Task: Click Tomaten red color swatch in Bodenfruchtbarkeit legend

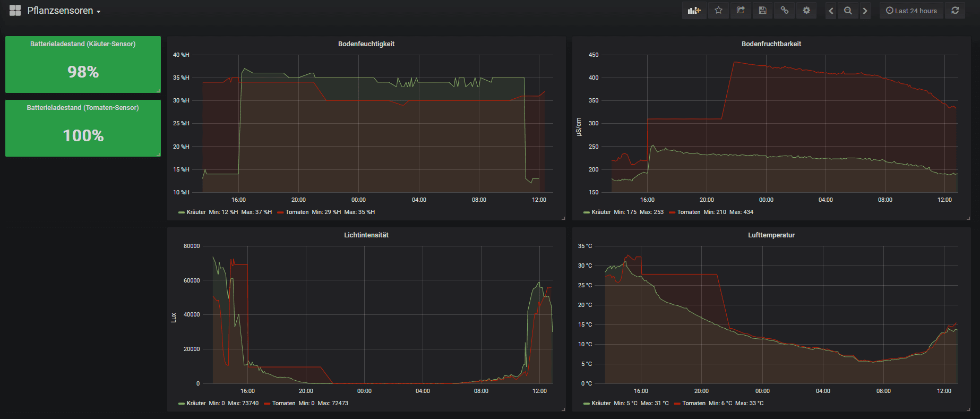Action: tap(672, 212)
